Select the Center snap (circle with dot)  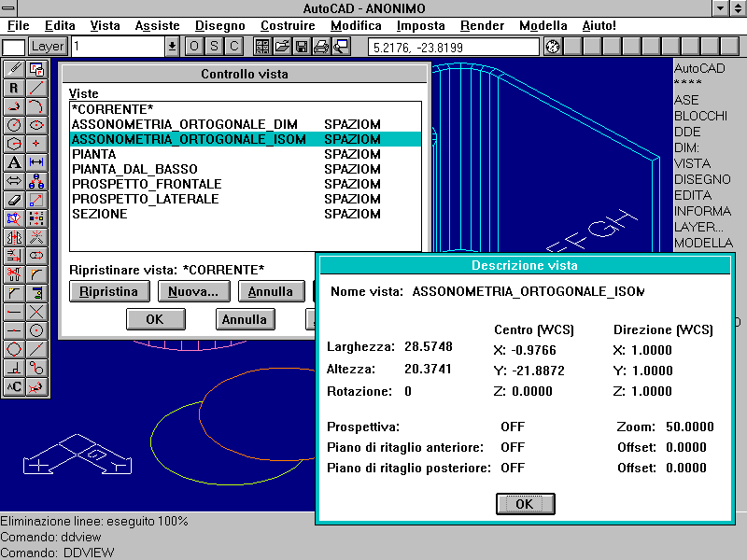pos(36,330)
